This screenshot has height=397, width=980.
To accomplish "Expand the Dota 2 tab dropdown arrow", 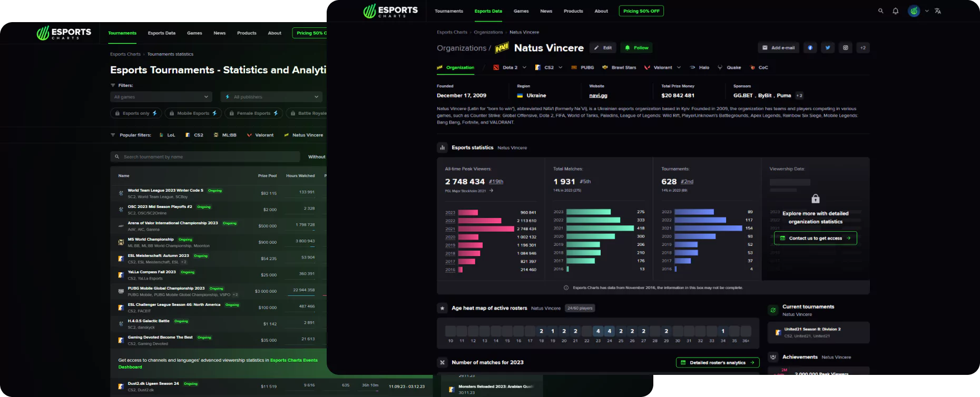I will 524,67.
